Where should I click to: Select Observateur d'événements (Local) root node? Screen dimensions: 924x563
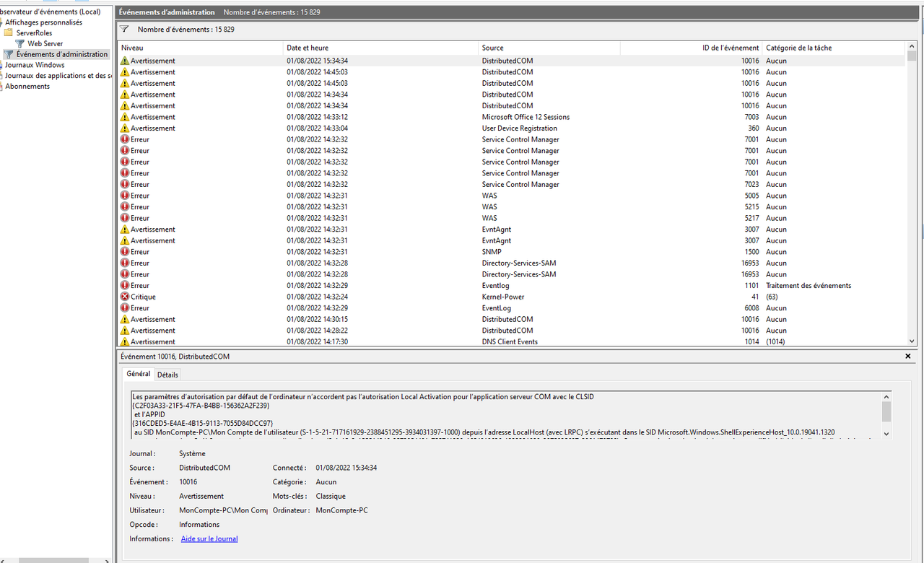[x=51, y=12]
